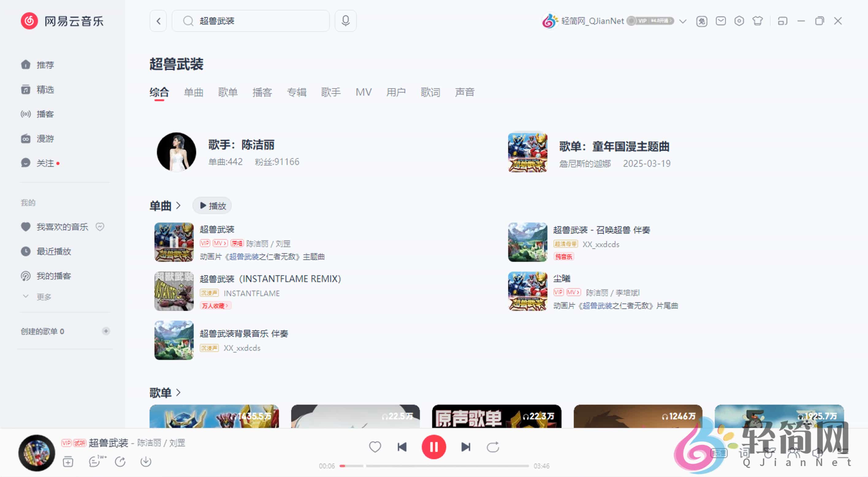The height and width of the screenshot is (477, 868).
Task: Favorite the current song with the heart icon
Action: point(375,447)
